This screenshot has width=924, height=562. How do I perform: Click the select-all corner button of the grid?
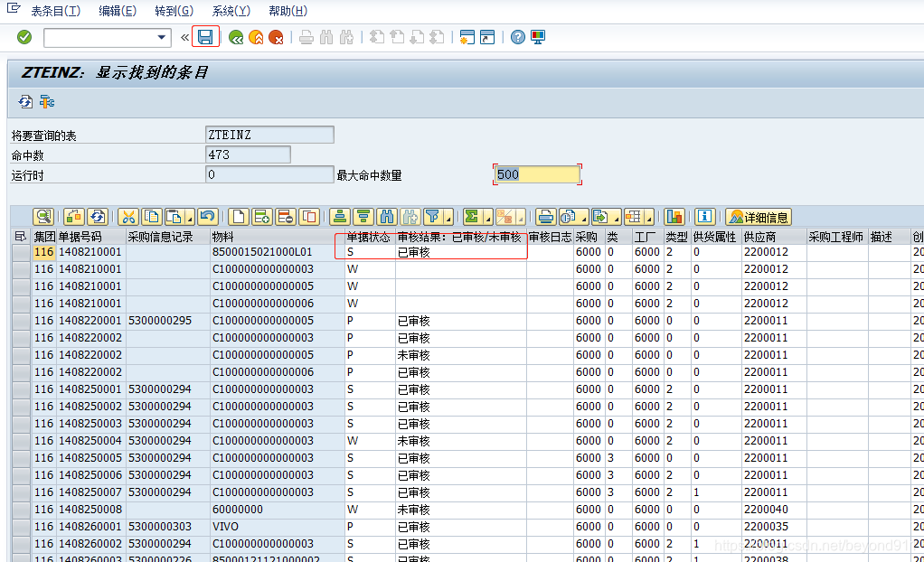(x=21, y=237)
